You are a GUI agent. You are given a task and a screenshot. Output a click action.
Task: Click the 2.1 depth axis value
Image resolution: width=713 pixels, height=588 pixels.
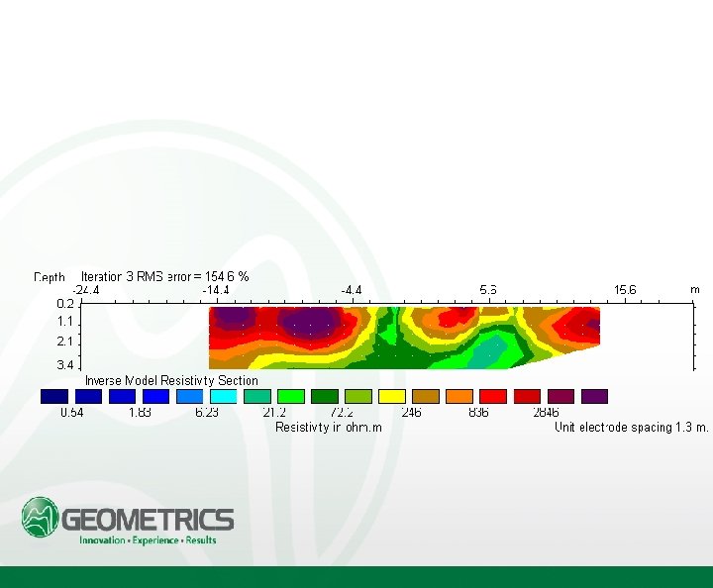click(x=65, y=342)
